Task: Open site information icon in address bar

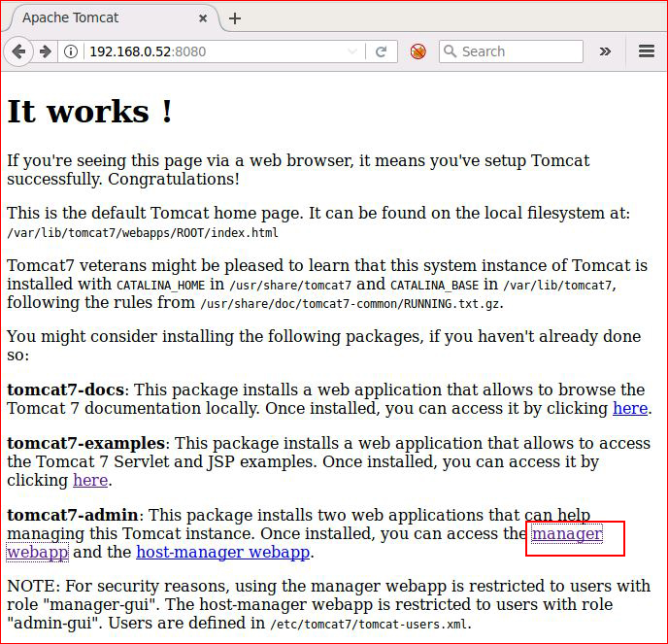Action: (x=71, y=51)
